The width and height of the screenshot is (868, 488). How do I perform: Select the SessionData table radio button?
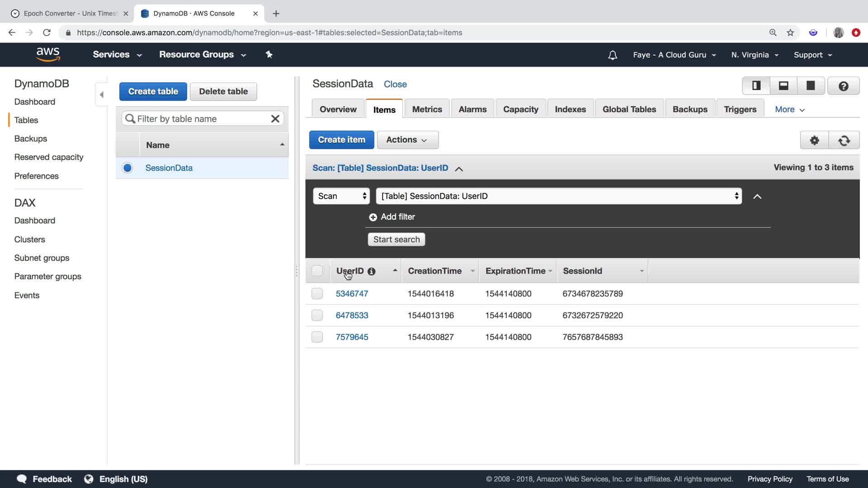127,168
